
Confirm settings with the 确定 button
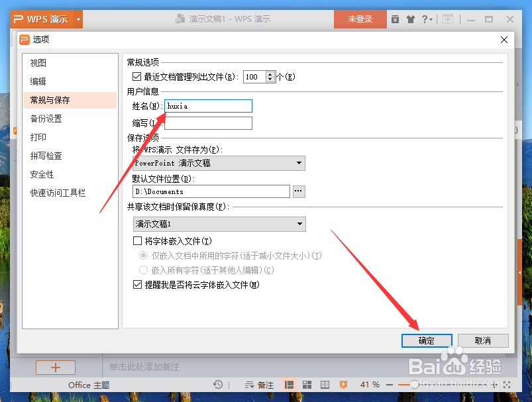point(426,340)
